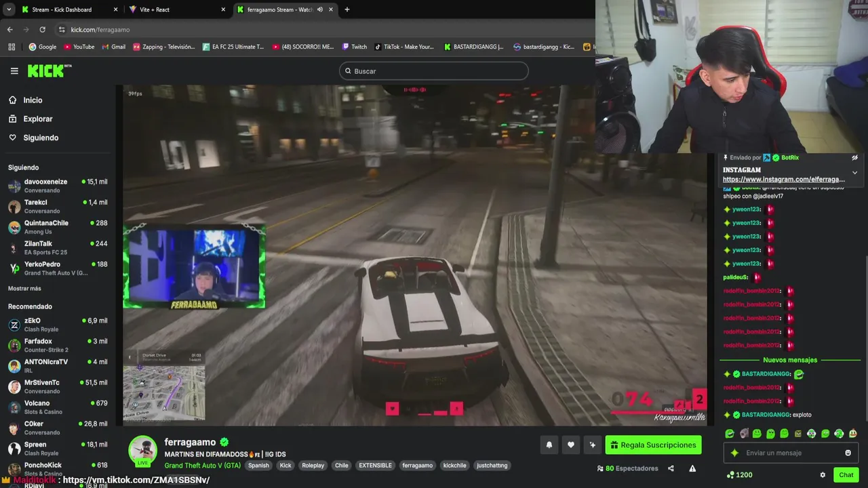Open davooxeneize channel in sidebar

(x=58, y=186)
